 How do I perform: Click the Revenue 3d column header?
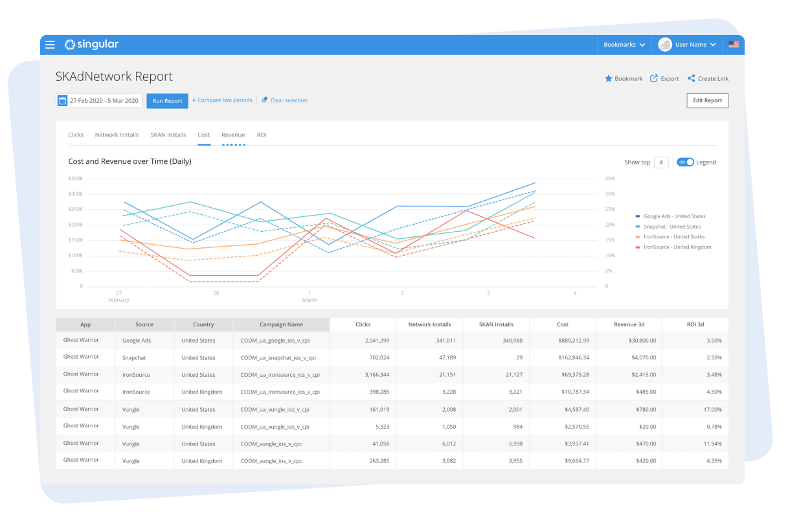click(x=629, y=324)
